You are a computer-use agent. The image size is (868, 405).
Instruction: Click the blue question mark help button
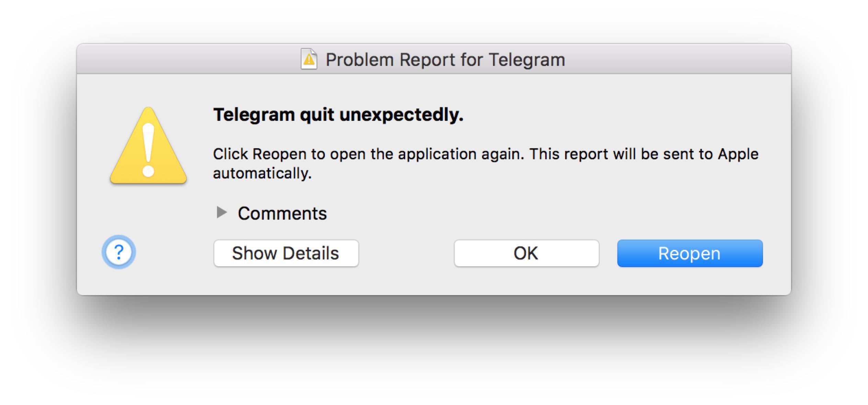click(119, 252)
